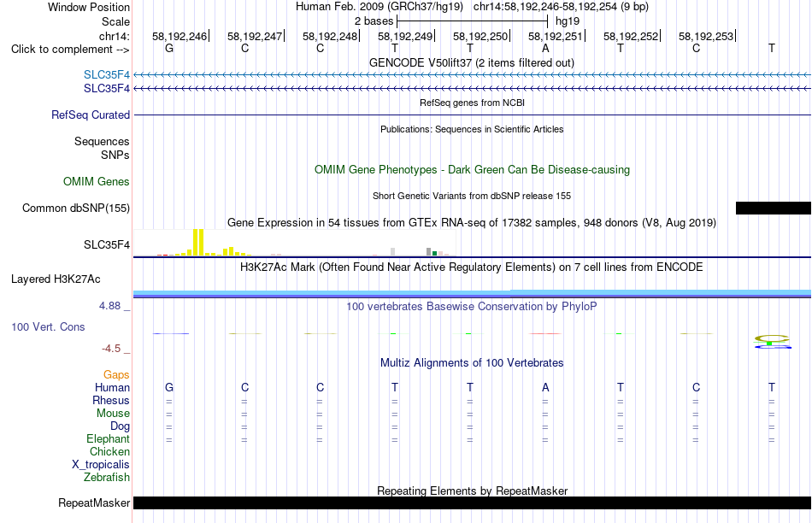
Task: Click the GTEx Gene Expression track title
Action: [x=472, y=223]
